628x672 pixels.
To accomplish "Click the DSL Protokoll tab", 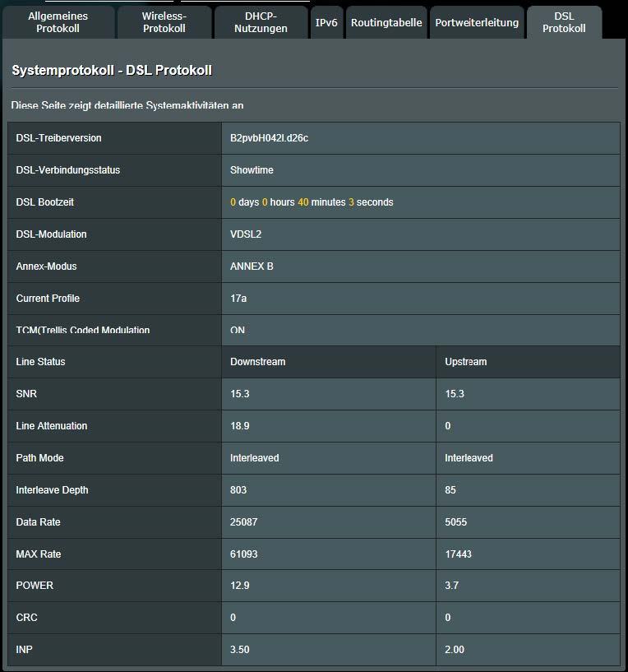I will (564, 22).
